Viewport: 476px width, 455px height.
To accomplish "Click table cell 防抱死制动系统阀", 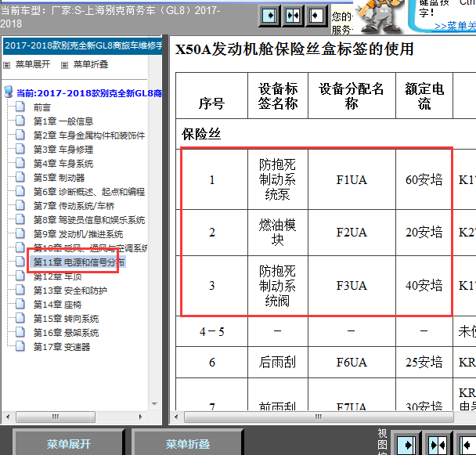I will click(277, 286).
